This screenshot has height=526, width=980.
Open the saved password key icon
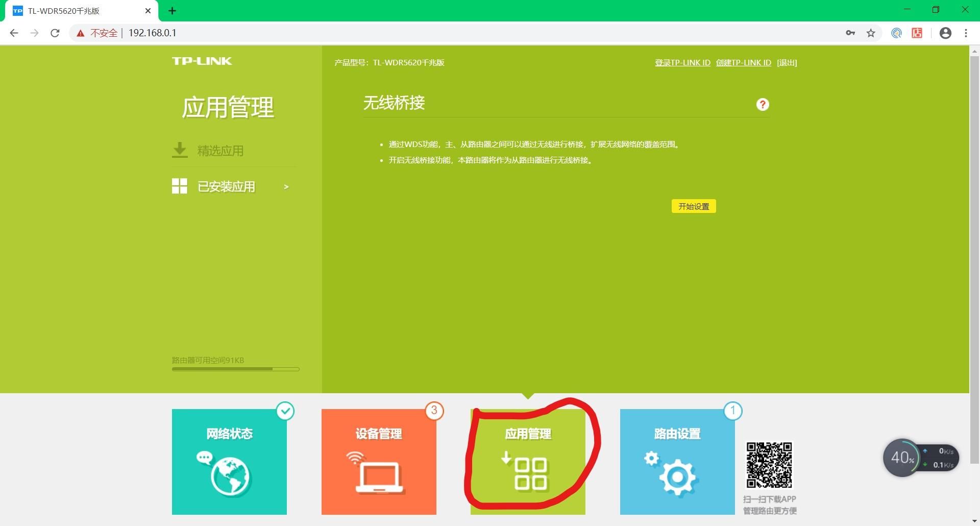pos(850,33)
